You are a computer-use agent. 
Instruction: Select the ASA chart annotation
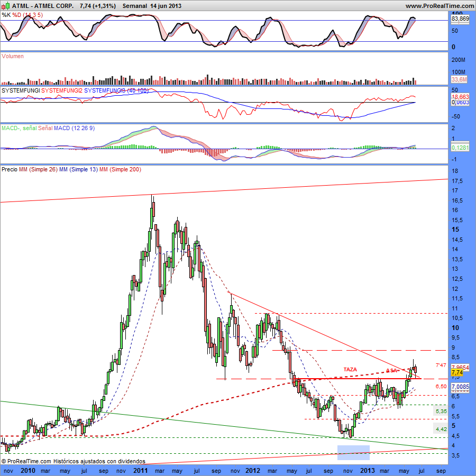(x=391, y=370)
